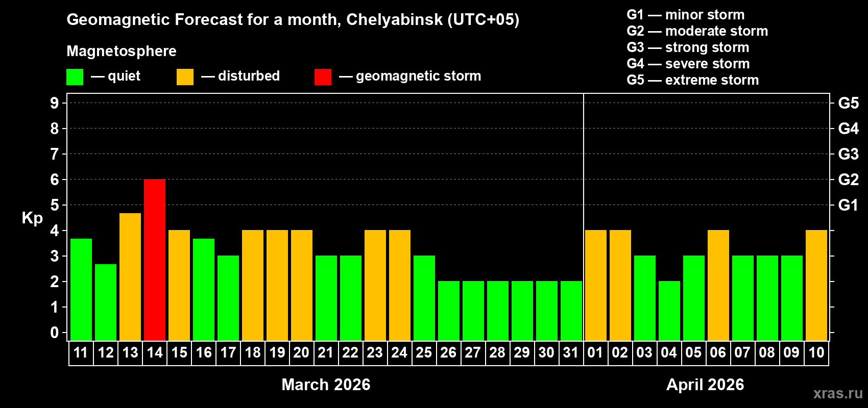Click the 'G5 — extreme storm' legend line
868x408 pixels.
tap(693, 80)
